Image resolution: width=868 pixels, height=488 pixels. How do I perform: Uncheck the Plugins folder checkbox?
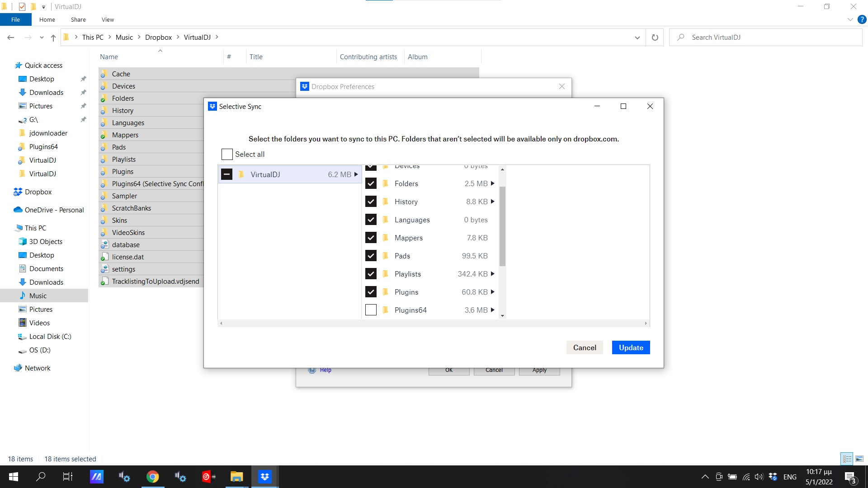[x=371, y=292]
